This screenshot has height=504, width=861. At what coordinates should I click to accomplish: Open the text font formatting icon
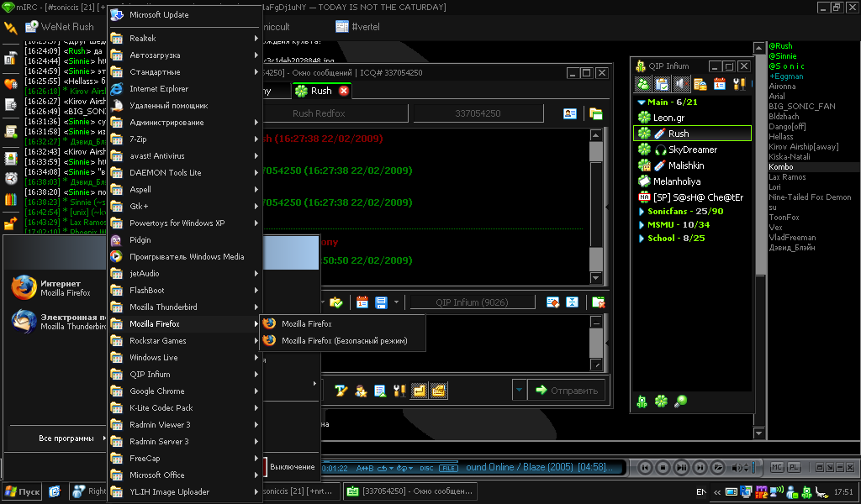click(x=341, y=391)
